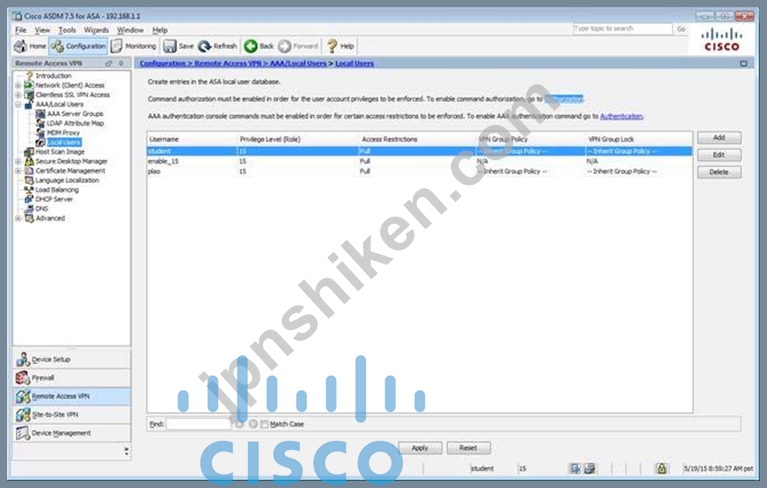Click the topic search field

click(x=623, y=29)
